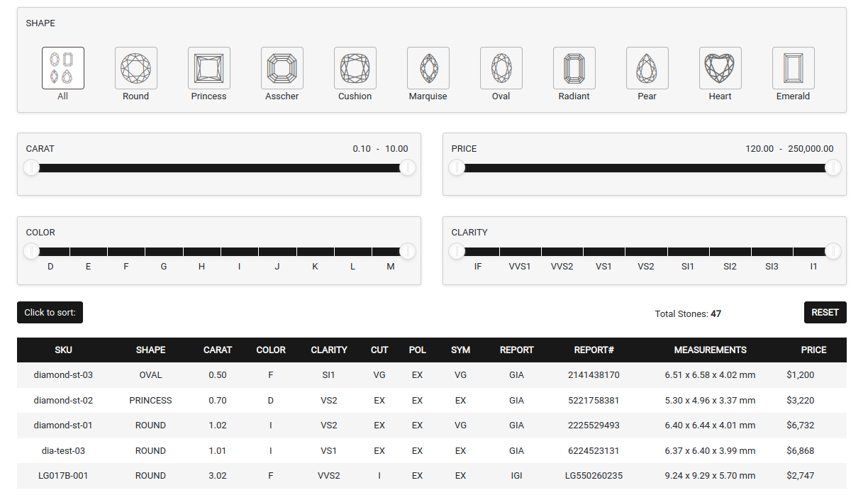Pick the Asscher shape icon
This screenshot has height=495, width=868.
282,69
